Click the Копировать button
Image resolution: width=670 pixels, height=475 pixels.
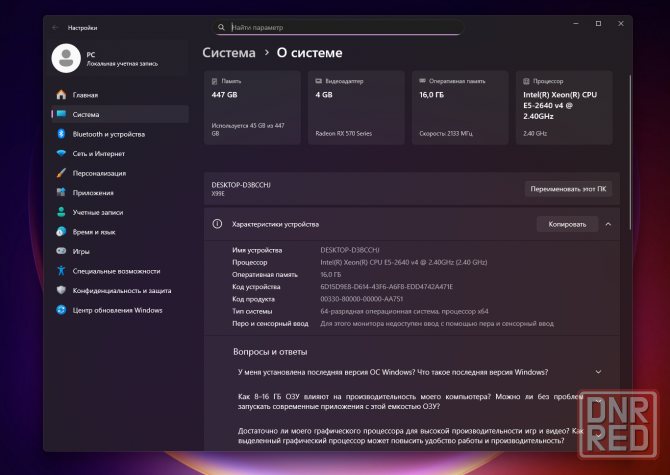point(567,224)
